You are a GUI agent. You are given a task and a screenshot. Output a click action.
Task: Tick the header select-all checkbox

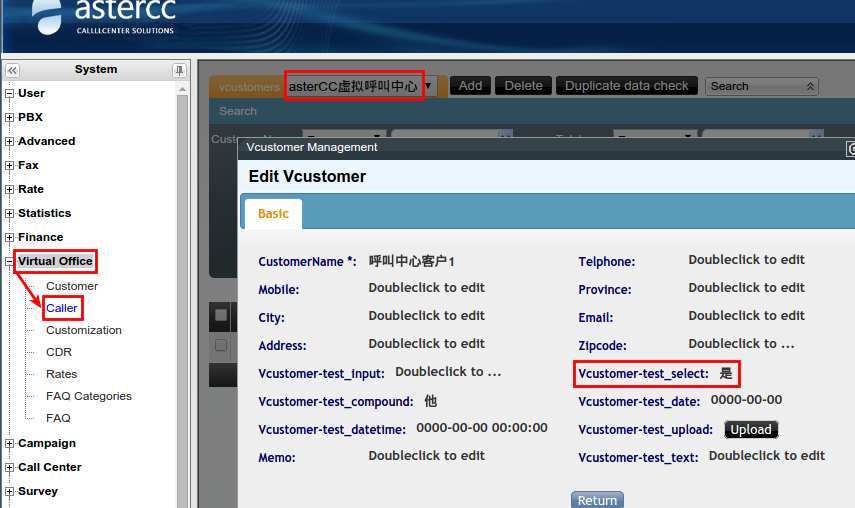tap(221, 315)
